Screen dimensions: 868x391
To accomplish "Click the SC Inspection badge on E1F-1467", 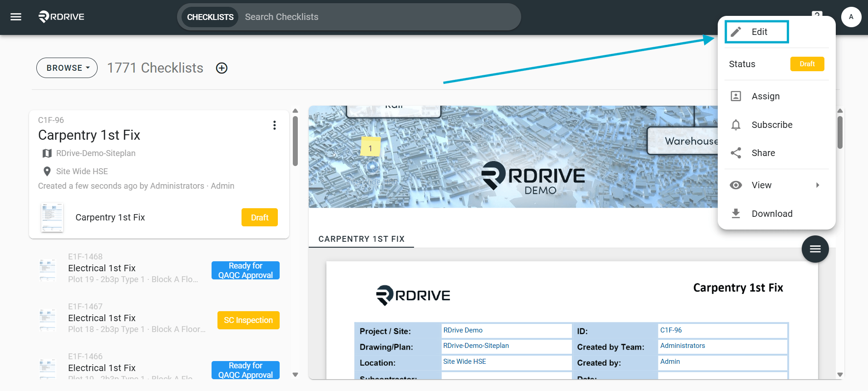I will click(x=248, y=320).
